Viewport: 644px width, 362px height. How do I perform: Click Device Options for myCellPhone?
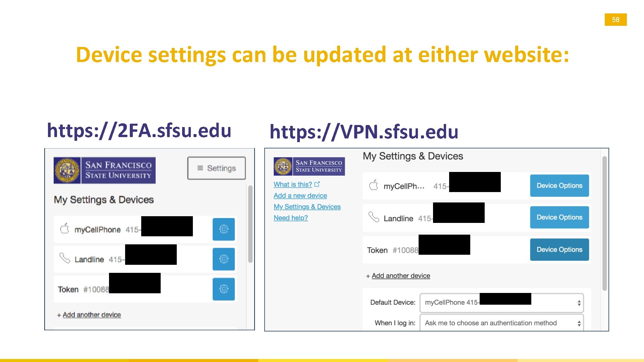[x=559, y=186]
